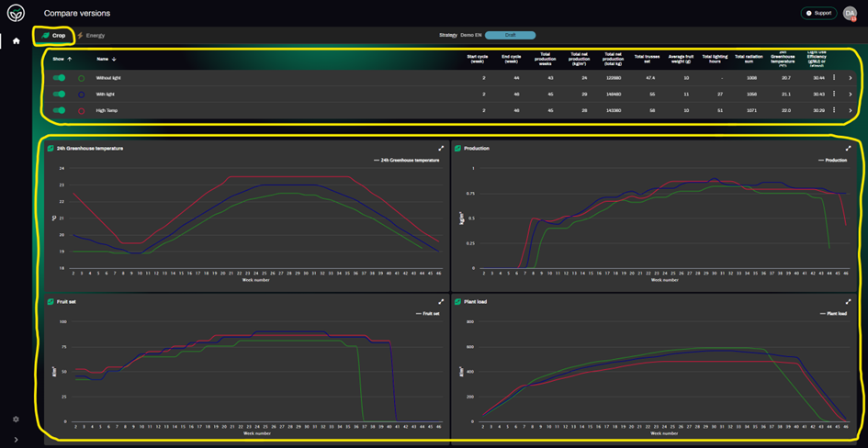Open the DA user avatar menu
The height and width of the screenshot is (448, 868).
click(x=850, y=13)
